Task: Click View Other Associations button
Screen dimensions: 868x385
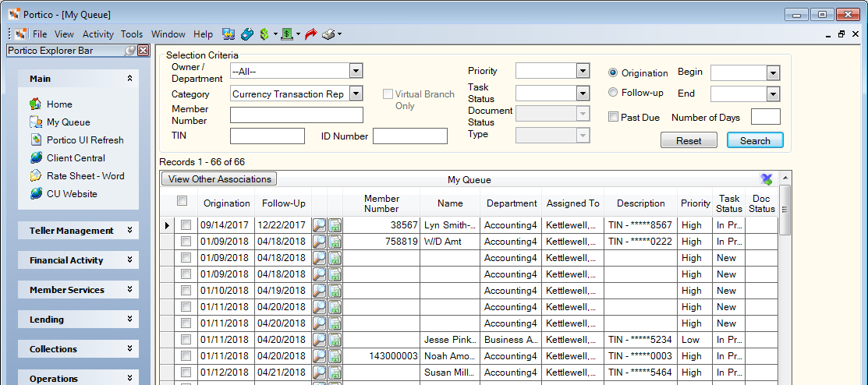Action: tap(219, 178)
